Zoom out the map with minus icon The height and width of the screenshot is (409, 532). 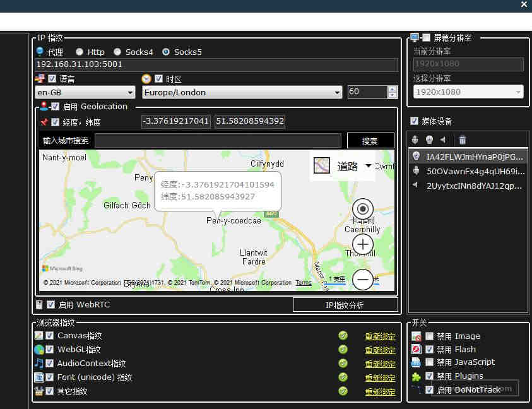363,280
